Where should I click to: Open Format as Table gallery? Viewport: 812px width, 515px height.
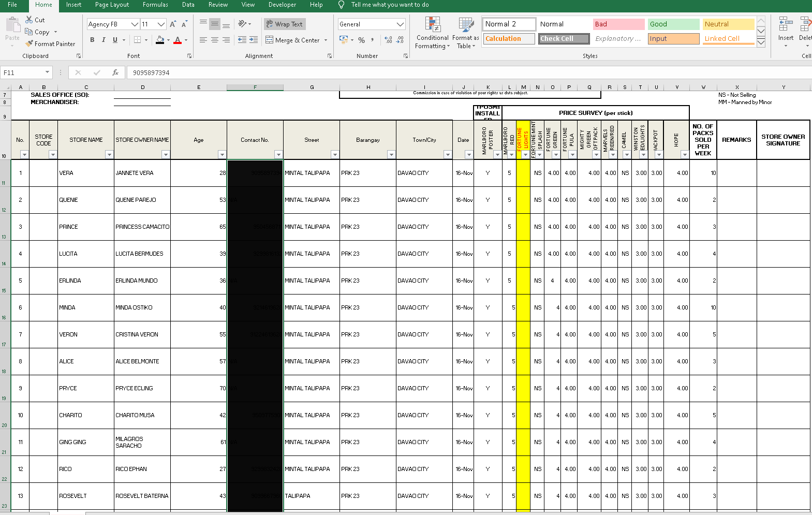point(466,33)
